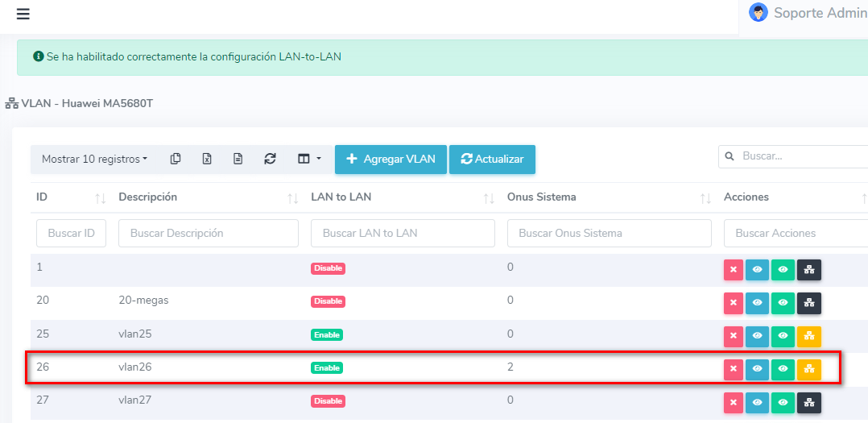
Task: Open the Soporte Admin user menu
Action: point(805,13)
